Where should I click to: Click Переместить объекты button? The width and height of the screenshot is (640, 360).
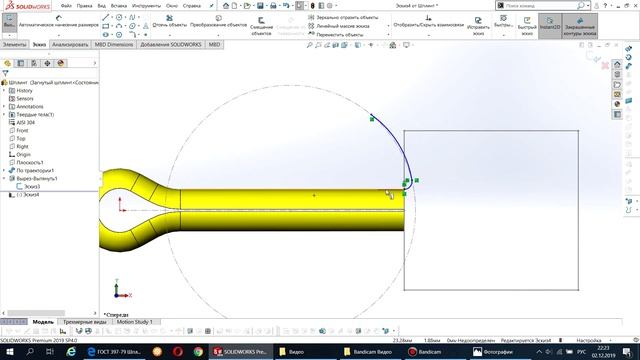point(336,35)
